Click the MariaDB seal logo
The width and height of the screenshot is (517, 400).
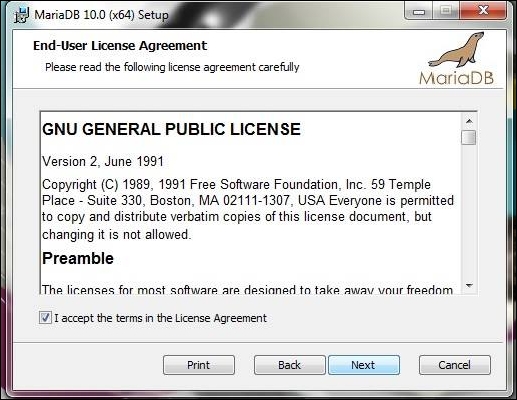tap(456, 59)
